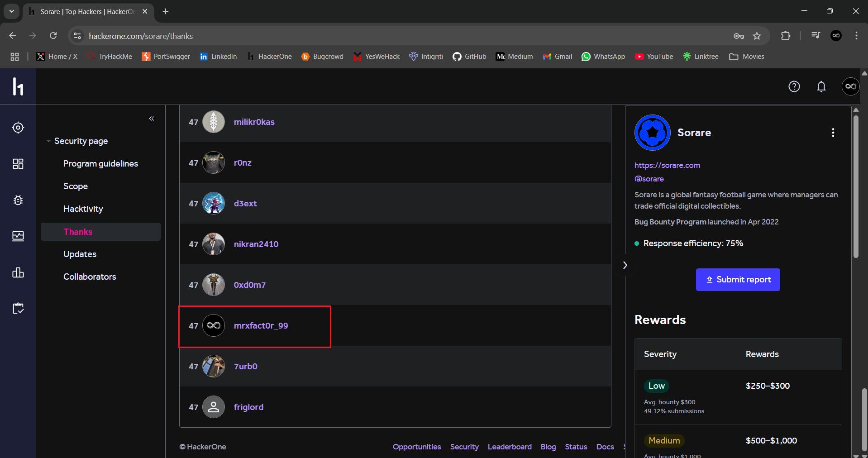The image size is (868, 458).
Task: Click nikran2410's avatar thumbnail
Action: (214, 244)
